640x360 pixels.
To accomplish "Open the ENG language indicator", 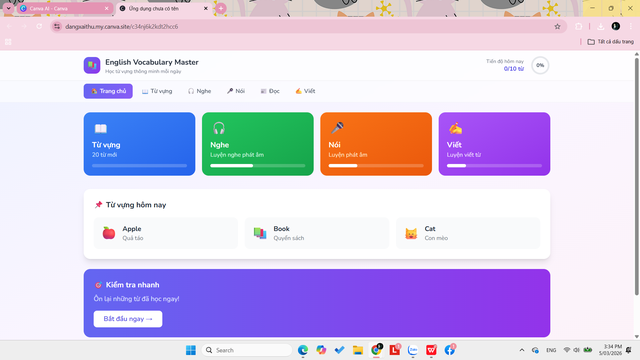I will (551, 350).
